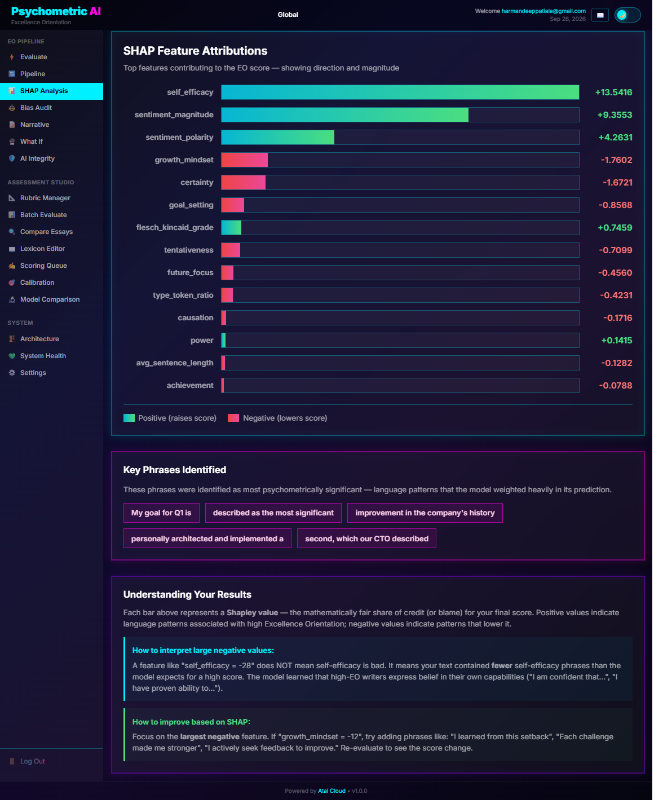Click the Architecture icon
Image resolution: width=663 pixels, height=812 pixels.
[12, 339]
